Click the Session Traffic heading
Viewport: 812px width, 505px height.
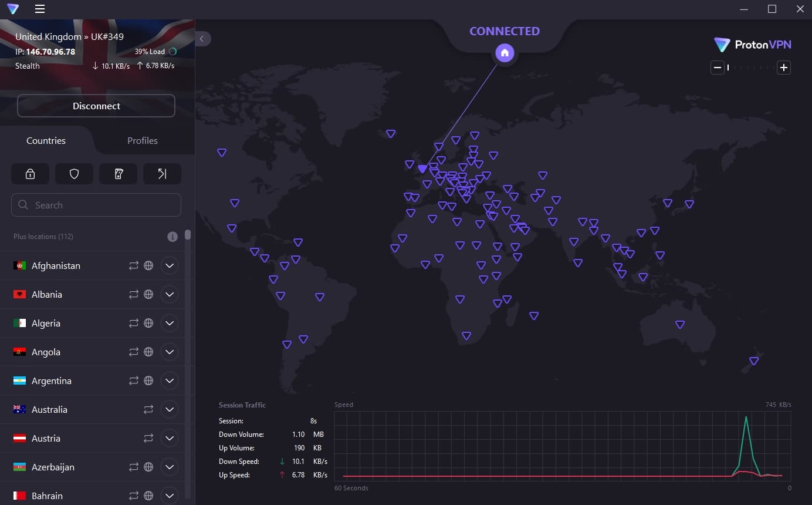coord(242,405)
